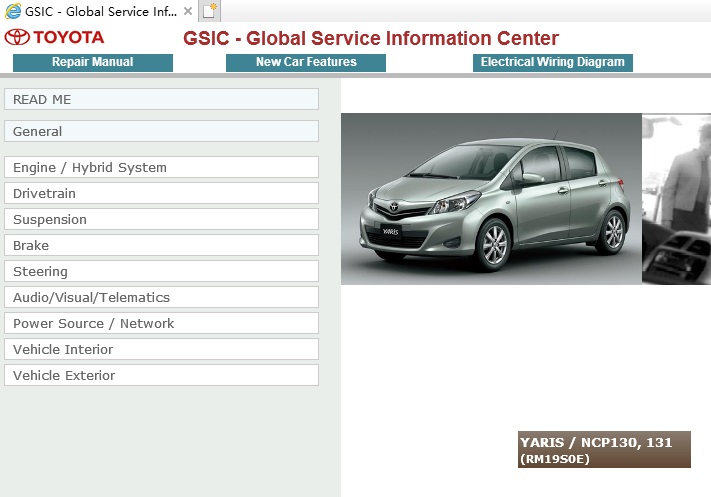Open the Suspension section
The width and height of the screenshot is (711, 497).
point(161,219)
